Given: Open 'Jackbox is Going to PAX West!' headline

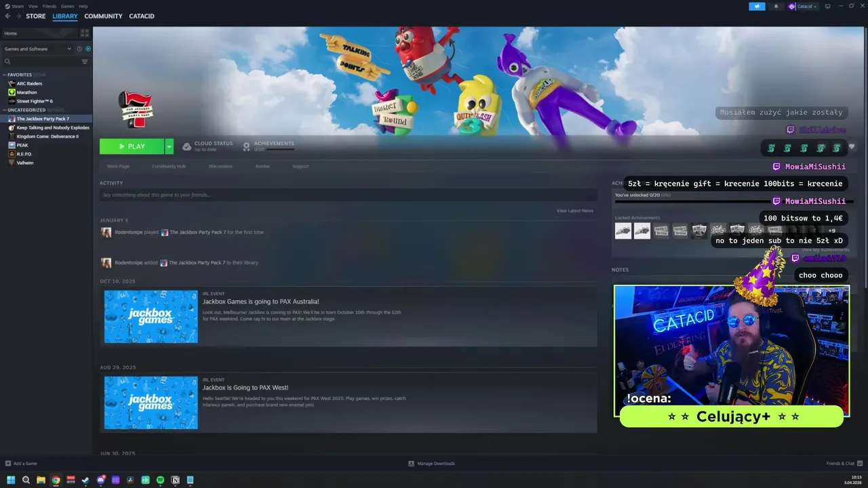Looking at the screenshot, I should tap(245, 388).
